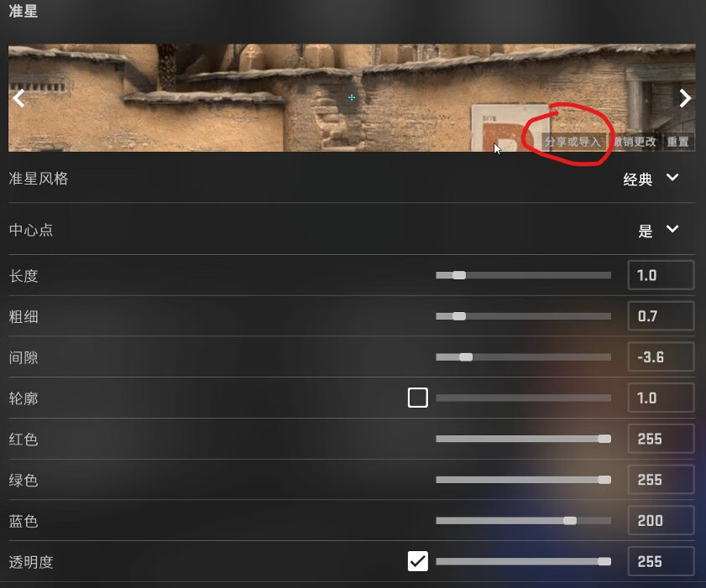Image resolution: width=706 pixels, height=588 pixels.
Task: Open the 准星风格 dropdown
Action: [651, 179]
